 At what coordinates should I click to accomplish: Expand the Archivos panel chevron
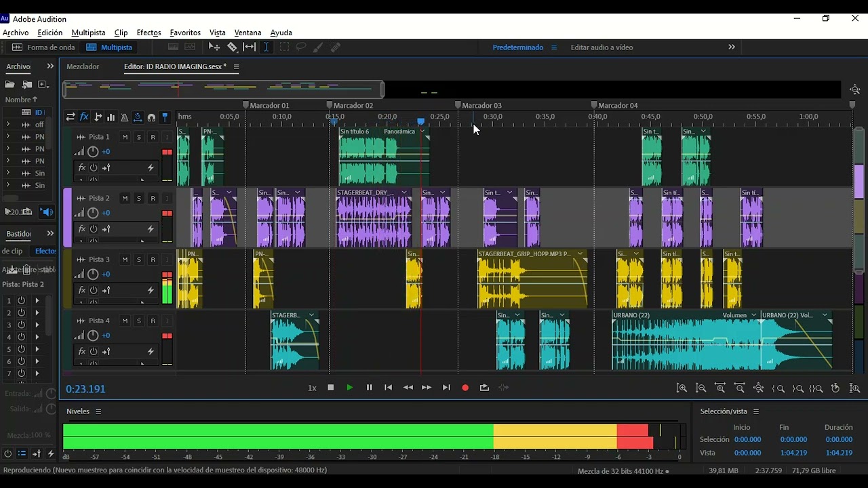(x=50, y=66)
